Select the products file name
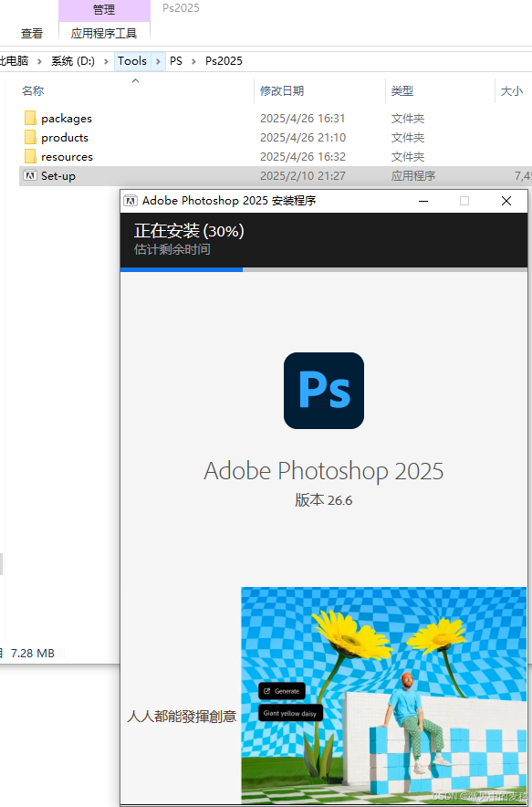This screenshot has width=532, height=807. pos(65,138)
